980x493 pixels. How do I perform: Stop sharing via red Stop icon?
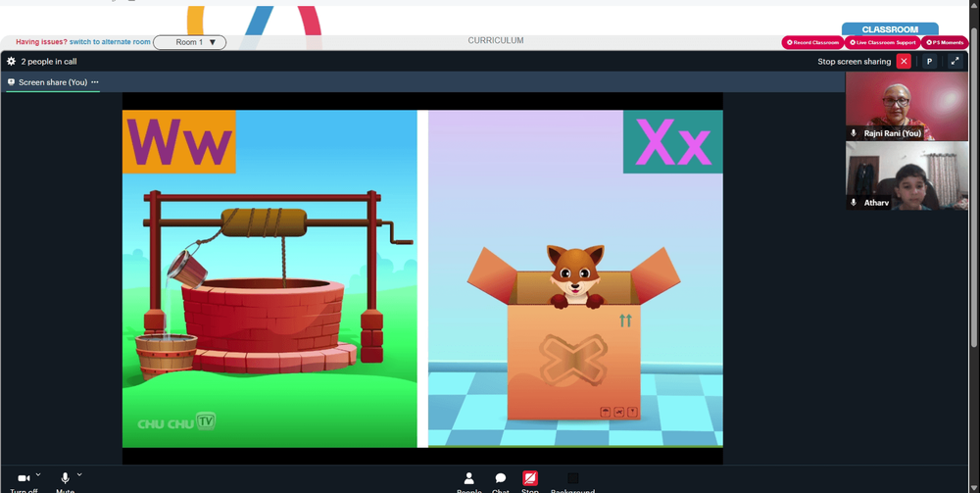pos(530,478)
